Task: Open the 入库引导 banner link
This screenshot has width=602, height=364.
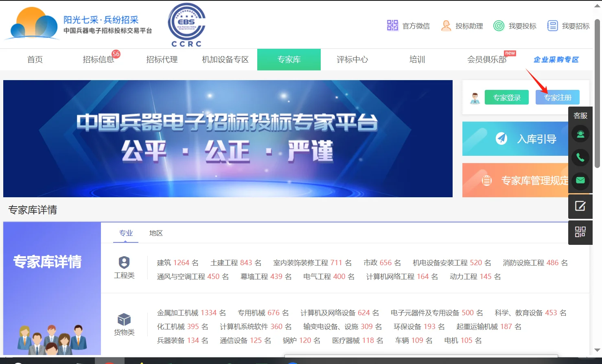Action: tap(525, 139)
